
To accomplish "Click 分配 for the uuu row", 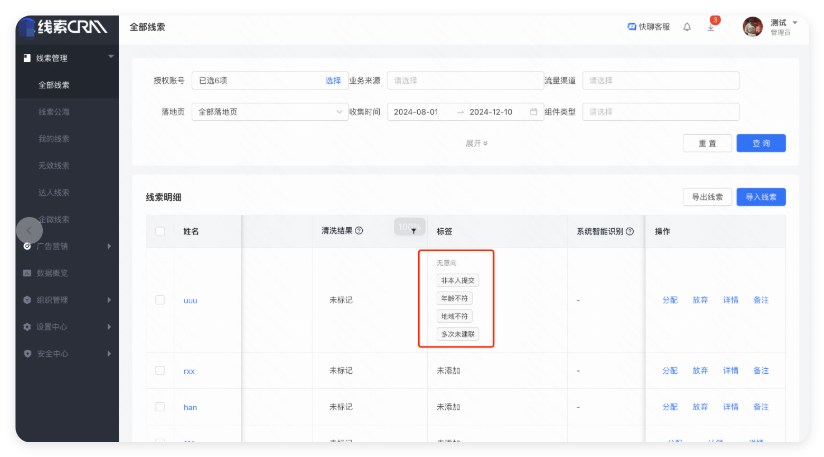I will (670, 300).
